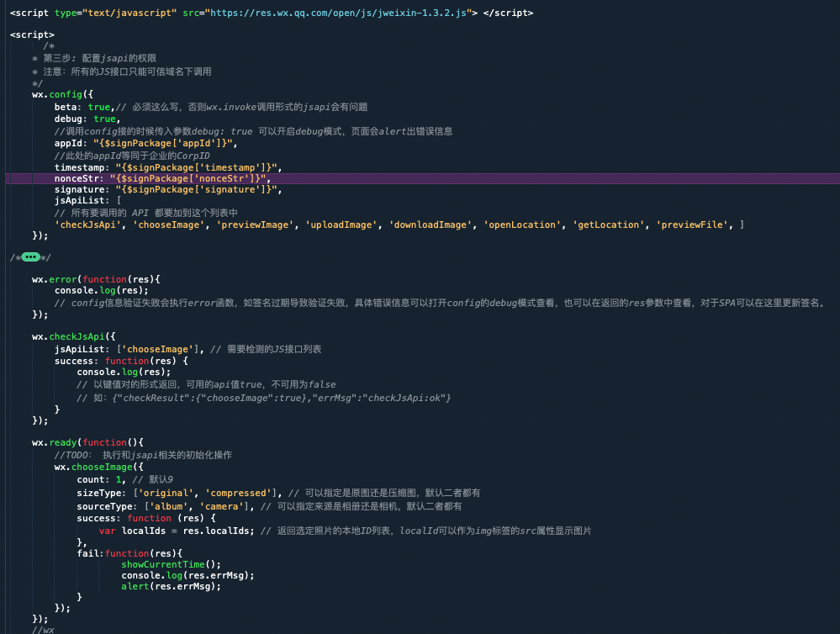
Task: Click 'camera' string in sourceType
Action: [222, 506]
